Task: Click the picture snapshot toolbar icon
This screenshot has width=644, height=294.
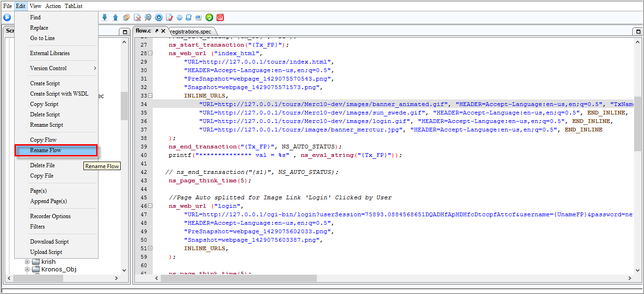Action: pos(198,18)
